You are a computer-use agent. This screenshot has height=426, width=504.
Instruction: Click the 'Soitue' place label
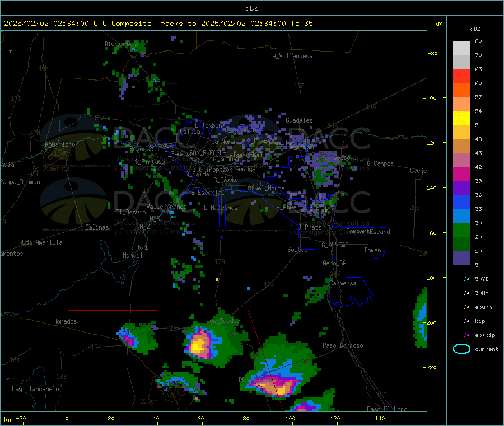tap(297, 250)
